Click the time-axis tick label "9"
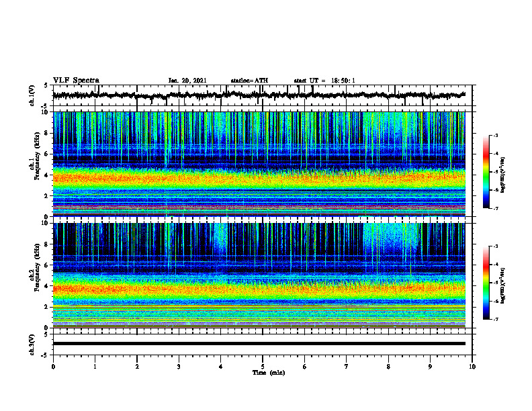This screenshot has height=411, width=532. [x=430, y=367]
